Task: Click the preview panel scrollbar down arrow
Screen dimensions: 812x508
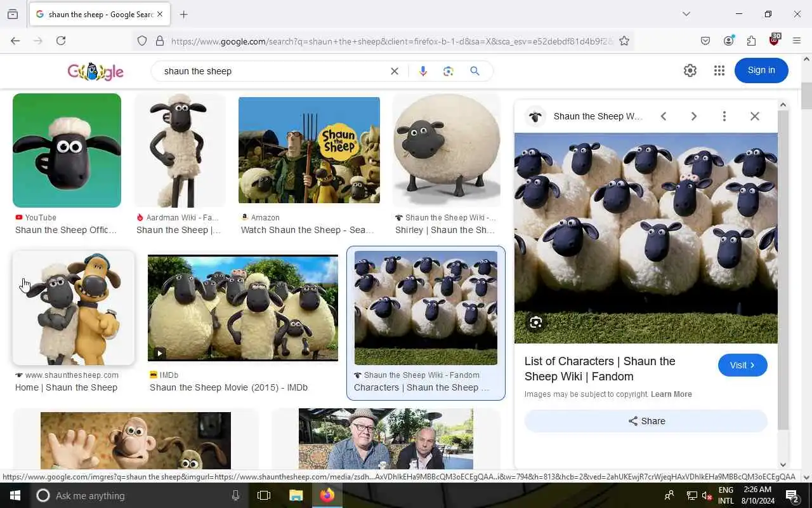Action: [x=783, y=465]
